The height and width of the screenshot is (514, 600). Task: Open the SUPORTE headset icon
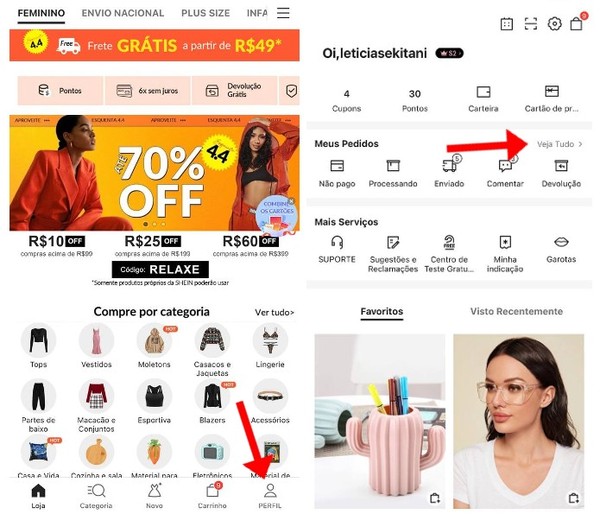pos(337,242)
